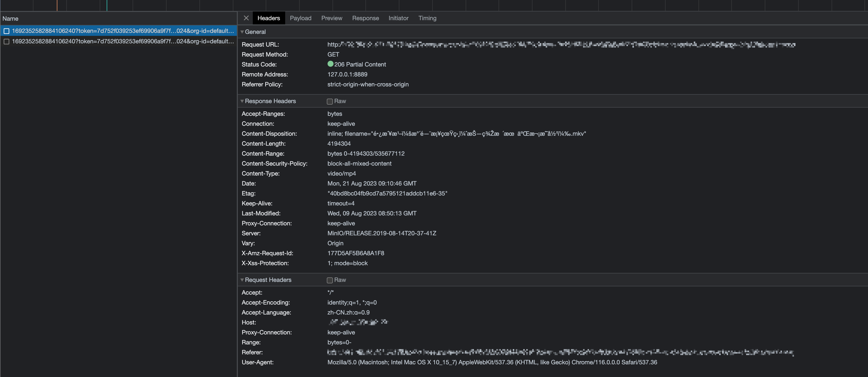
Task: Select the second network request row
Action: [123, 41]
